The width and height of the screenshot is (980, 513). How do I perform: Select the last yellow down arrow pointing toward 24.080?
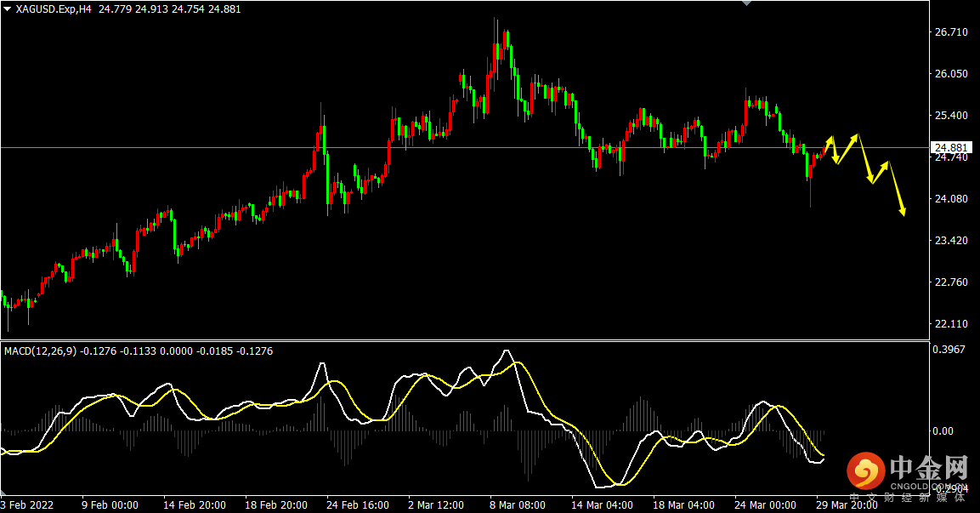point(897,189)
